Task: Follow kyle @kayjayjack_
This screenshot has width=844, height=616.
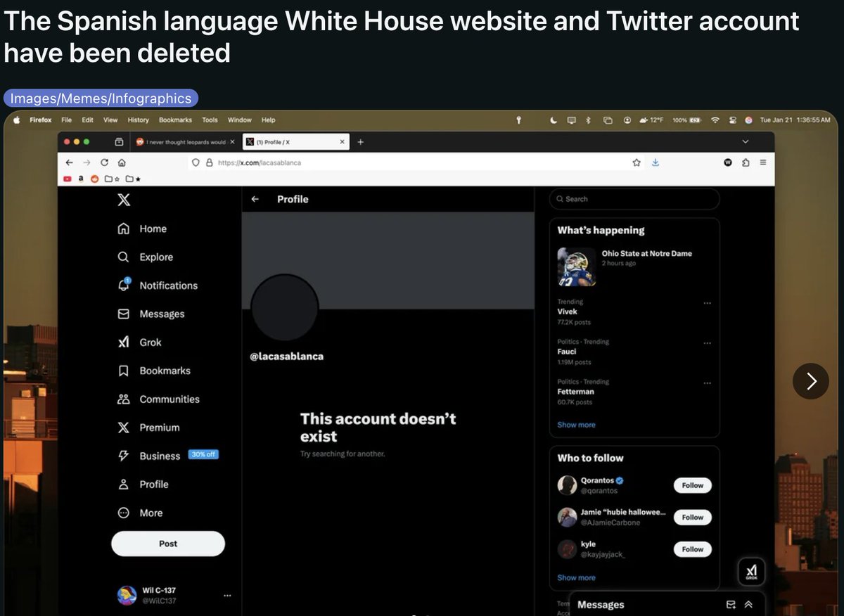Action: click(693, 549)
